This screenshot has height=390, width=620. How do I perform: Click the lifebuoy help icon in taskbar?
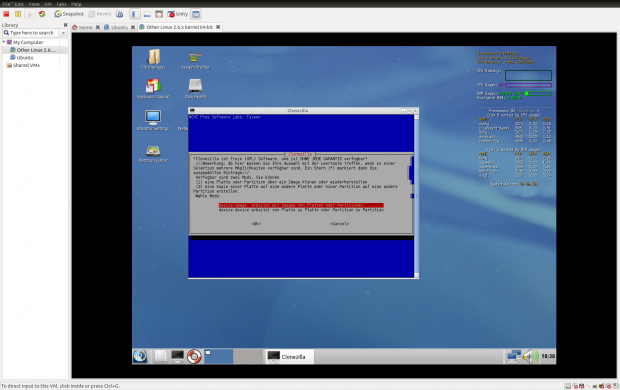click(194, 356)
